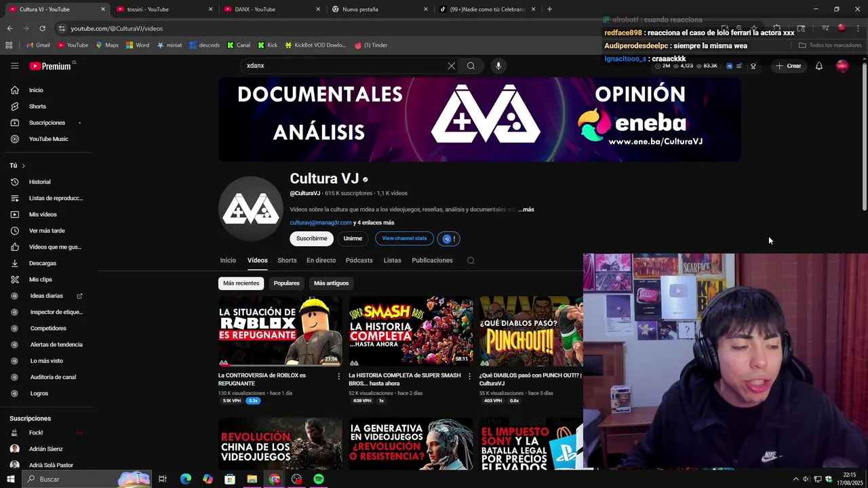Open Spotify from the taskbar
The width and height of the screenshot is (868, 488).
[319, 479]
